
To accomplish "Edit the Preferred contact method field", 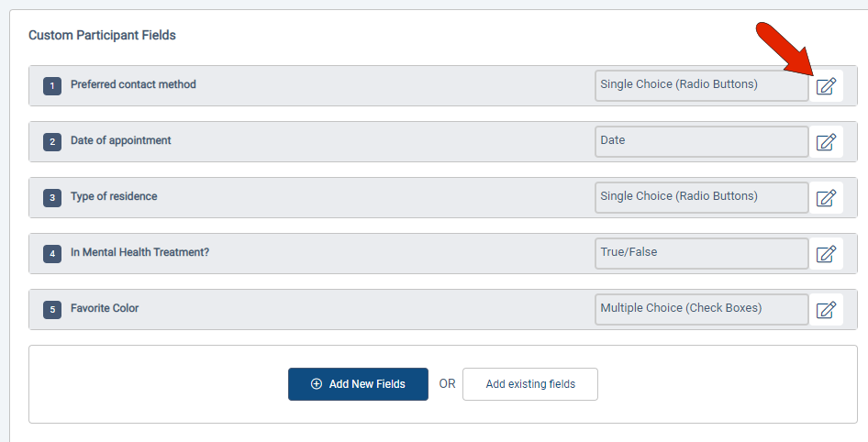I will (826, 86).
